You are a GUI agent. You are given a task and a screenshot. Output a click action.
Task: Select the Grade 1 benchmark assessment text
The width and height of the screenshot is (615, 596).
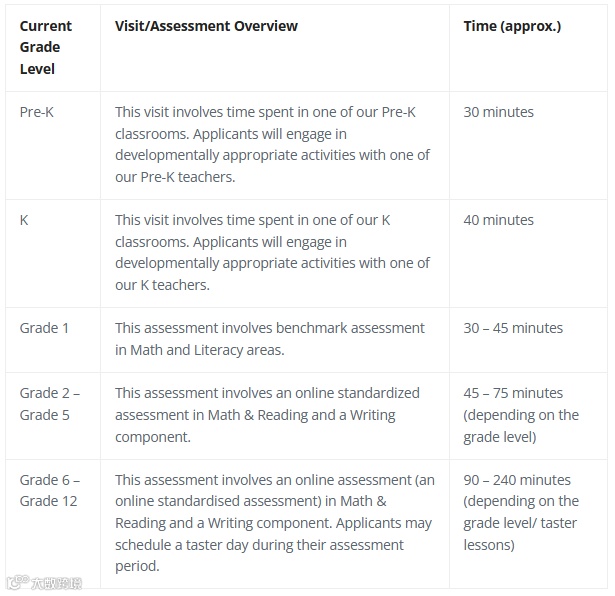270,339
